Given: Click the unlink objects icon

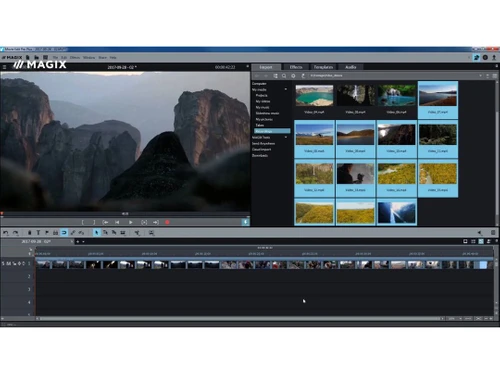Looking at the screenshot, I should pos(81,233).
